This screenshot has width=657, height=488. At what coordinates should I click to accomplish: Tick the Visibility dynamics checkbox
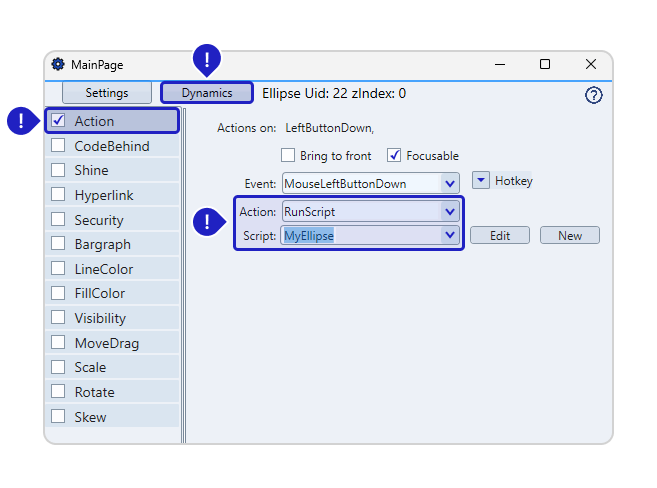[59, 318]
